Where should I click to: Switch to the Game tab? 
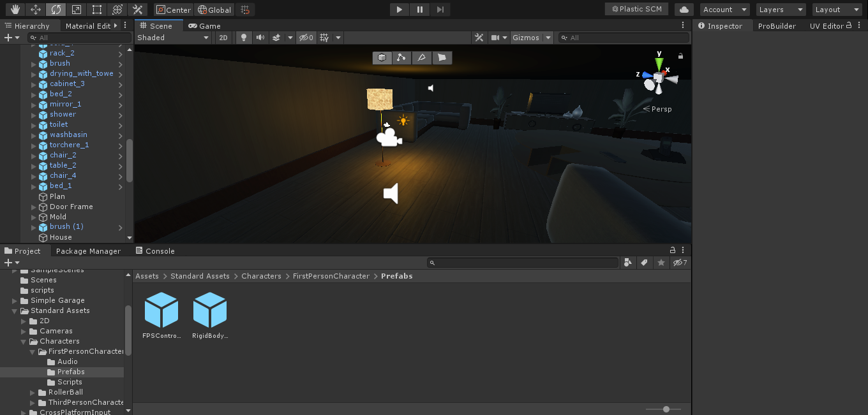click(x=204, y=26)
